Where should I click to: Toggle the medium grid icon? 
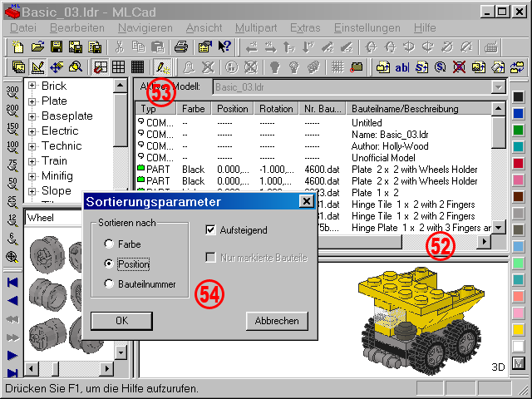(118, 66)
